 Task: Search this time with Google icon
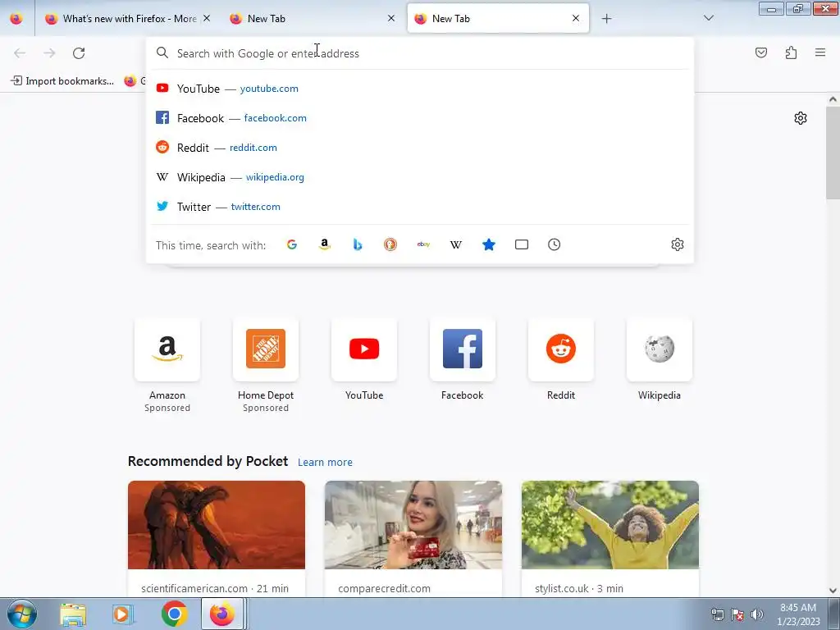pyautogui.click(x=292, y=244)
